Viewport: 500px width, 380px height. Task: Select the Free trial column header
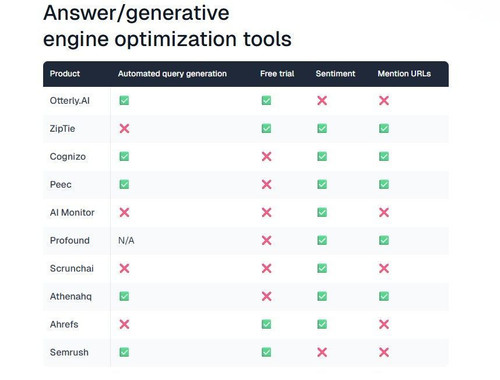[x=277, y=74]
